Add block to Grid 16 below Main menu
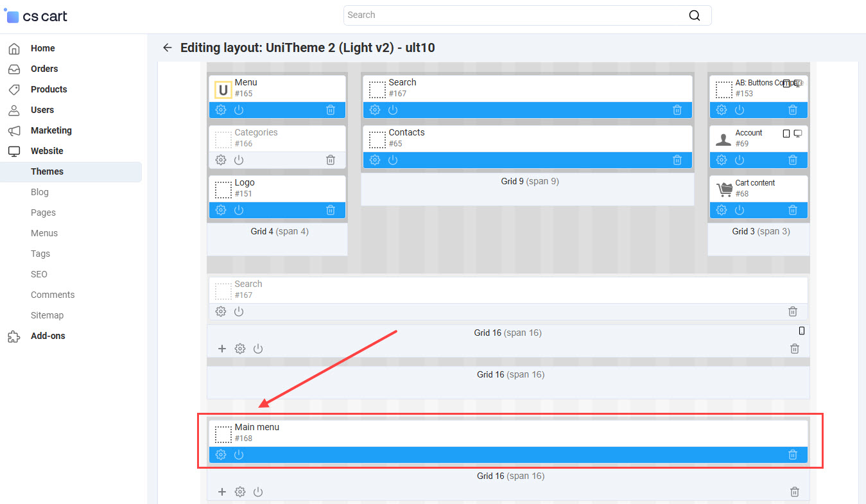The height and width of the screenshot is (504, 866). 222,492
